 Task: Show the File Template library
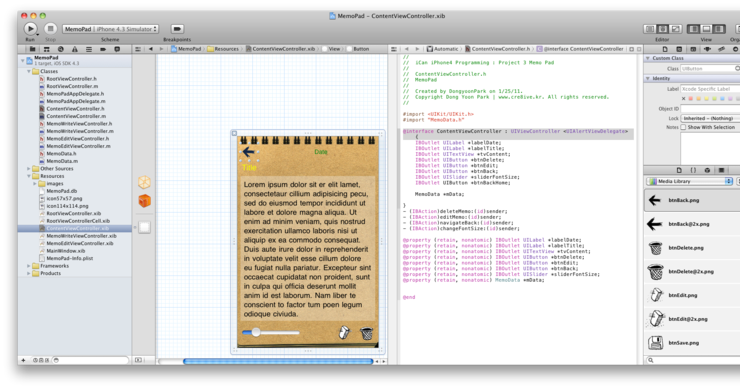click(679, 170)
